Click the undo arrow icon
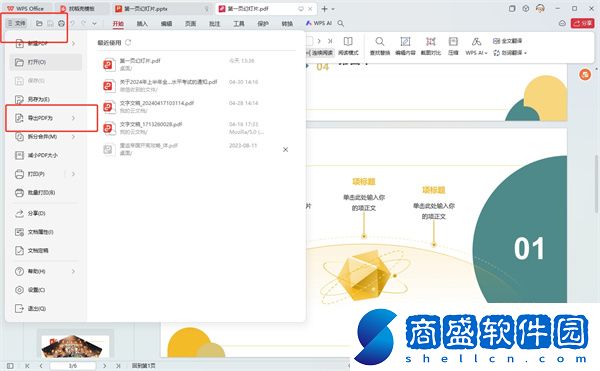 click(73, 23)
